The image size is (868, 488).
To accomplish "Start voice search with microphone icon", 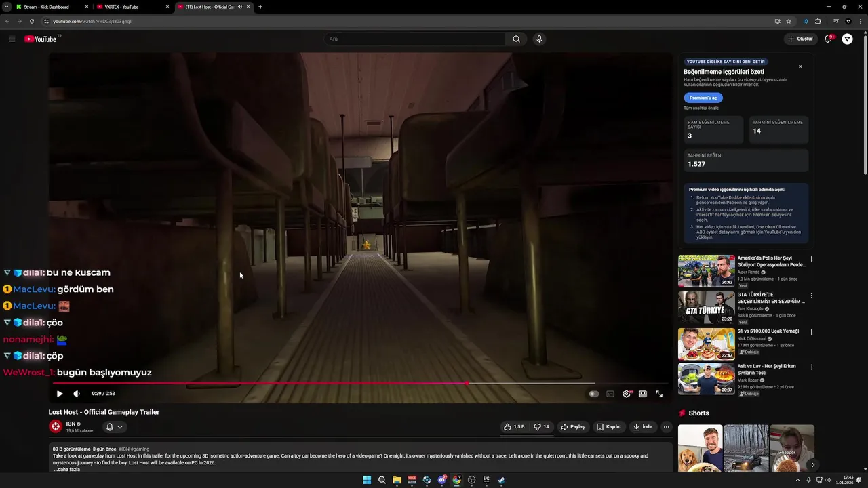I will click(x=539, y=39).
